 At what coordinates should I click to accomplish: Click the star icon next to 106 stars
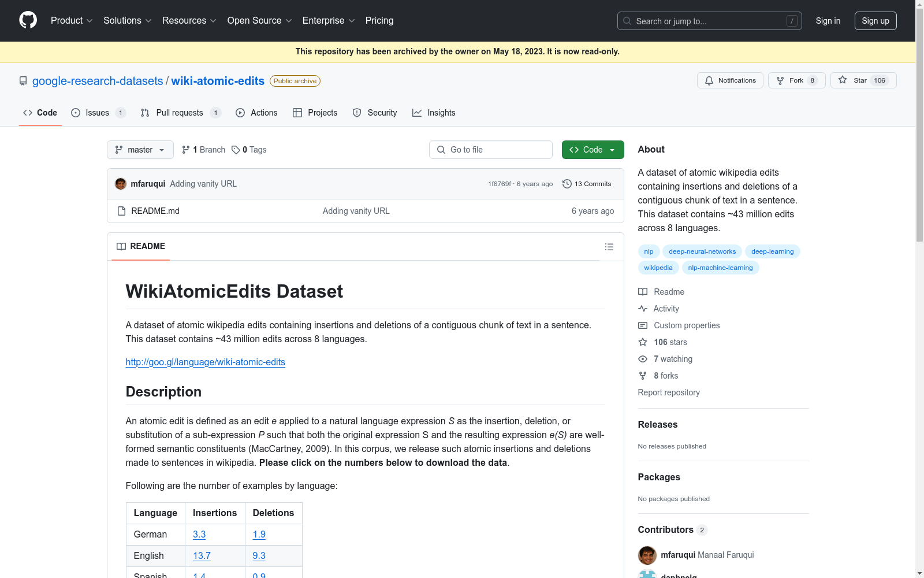point(643,342)
